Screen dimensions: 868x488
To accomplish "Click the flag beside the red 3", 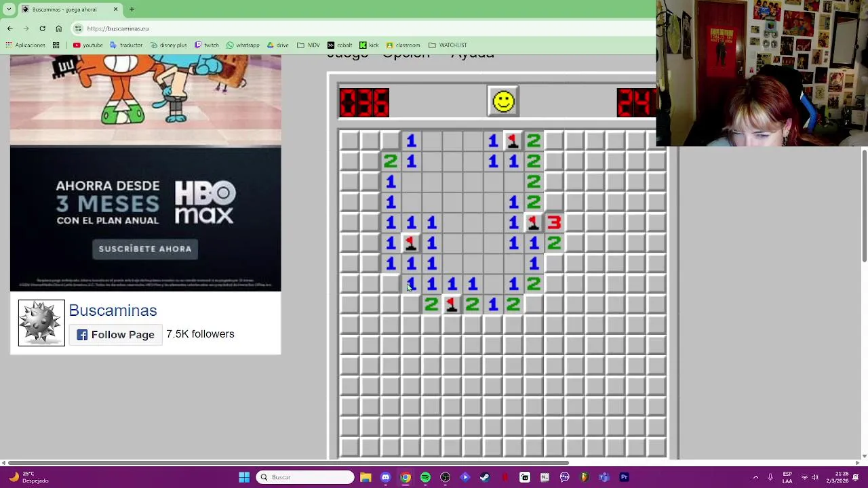I will coord(534,222).
